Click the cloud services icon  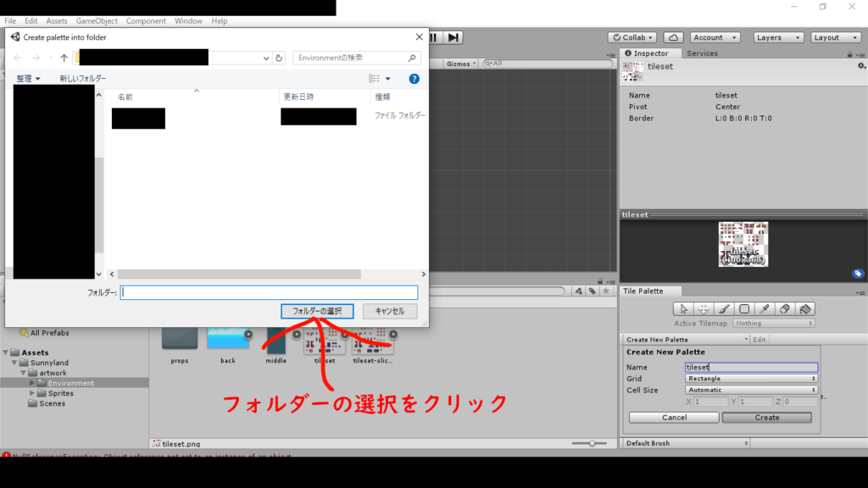click(x=673, y=37)
